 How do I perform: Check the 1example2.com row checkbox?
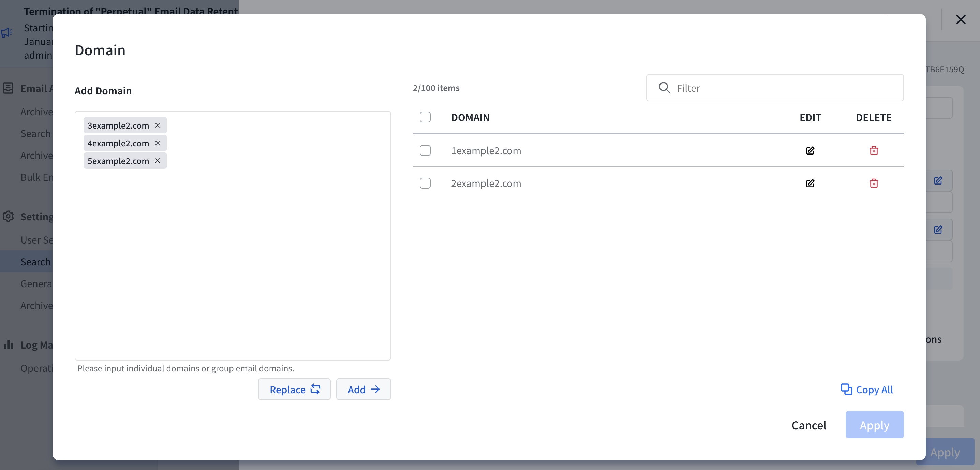(x=425, y=151)
